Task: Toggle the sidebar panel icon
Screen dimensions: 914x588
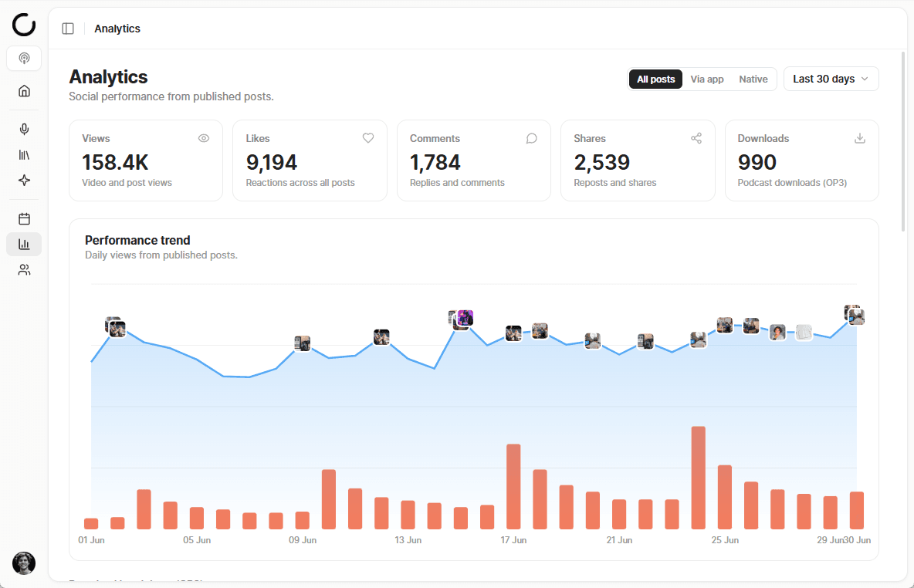Action: (68, 29)
